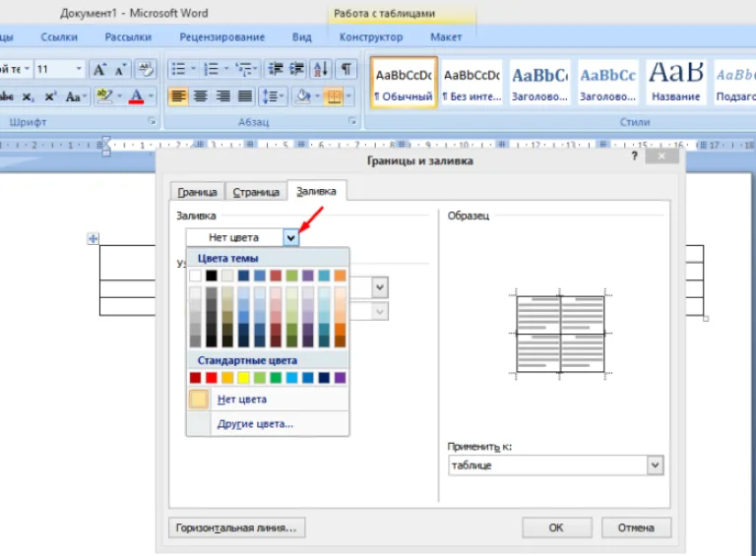Open the font size dropdown
Image resolution: width=756 pixels, height=556 pixels.
79,70
